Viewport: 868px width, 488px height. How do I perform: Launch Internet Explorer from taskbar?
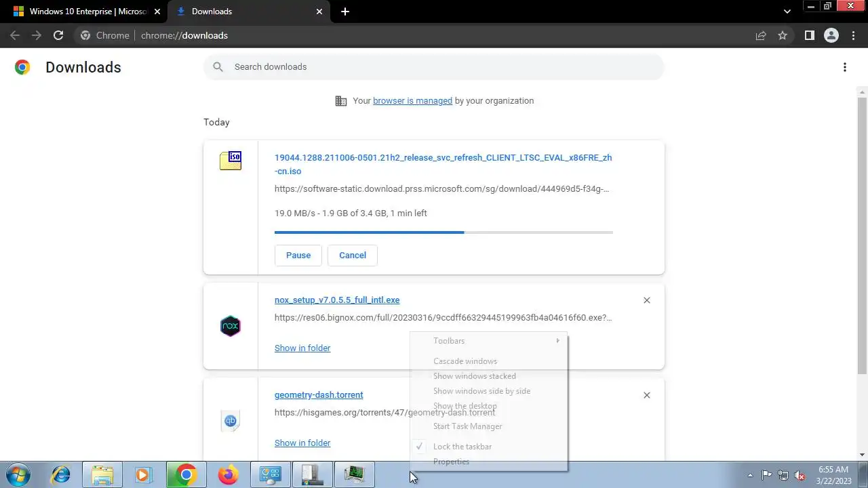(x=61, y=474)
